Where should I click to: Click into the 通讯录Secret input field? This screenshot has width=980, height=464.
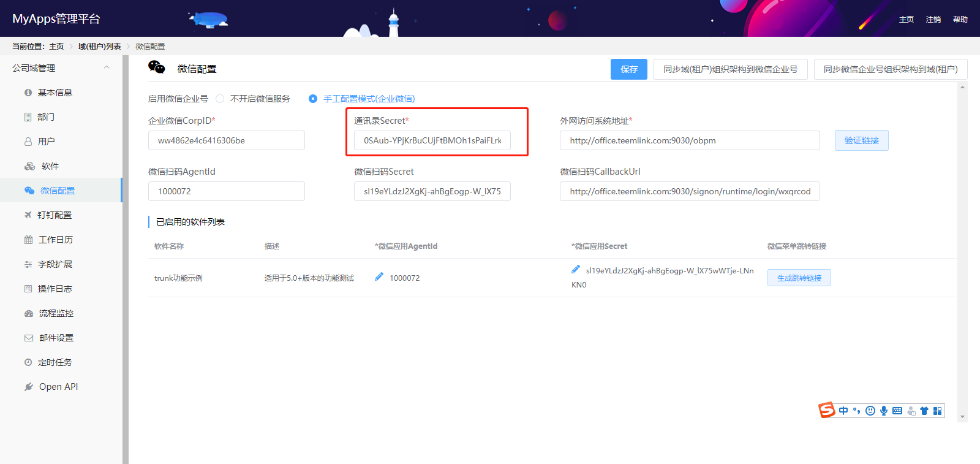432,140
